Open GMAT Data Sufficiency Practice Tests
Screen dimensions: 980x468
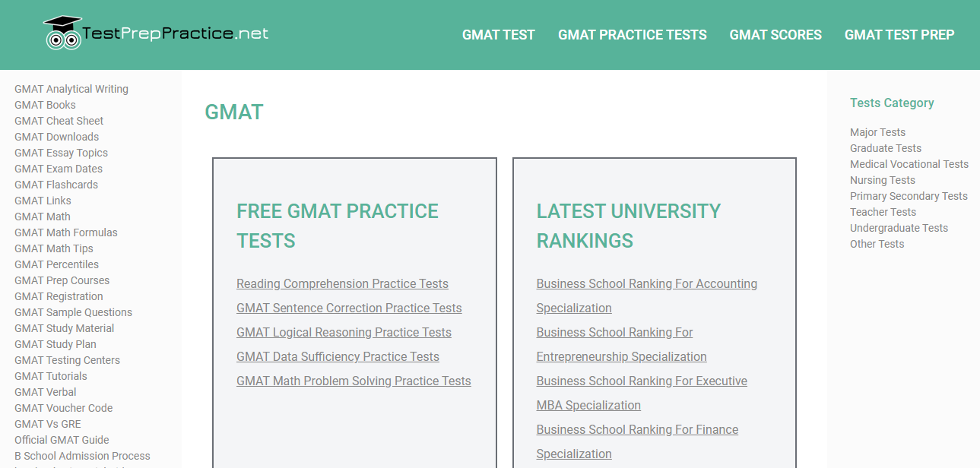[338, 356]
